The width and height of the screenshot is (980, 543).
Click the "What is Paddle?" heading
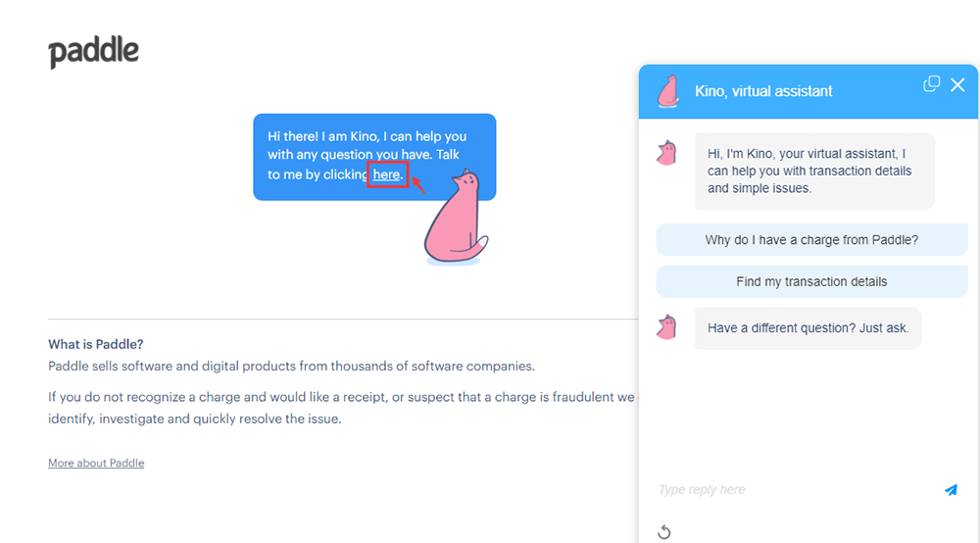point(96,344)
